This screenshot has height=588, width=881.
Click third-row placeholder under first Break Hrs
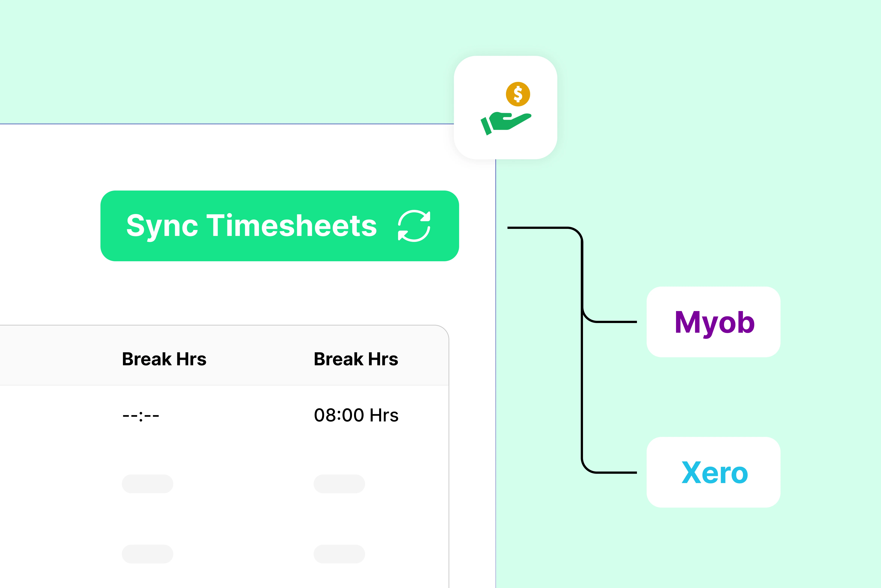pos(147,554)
